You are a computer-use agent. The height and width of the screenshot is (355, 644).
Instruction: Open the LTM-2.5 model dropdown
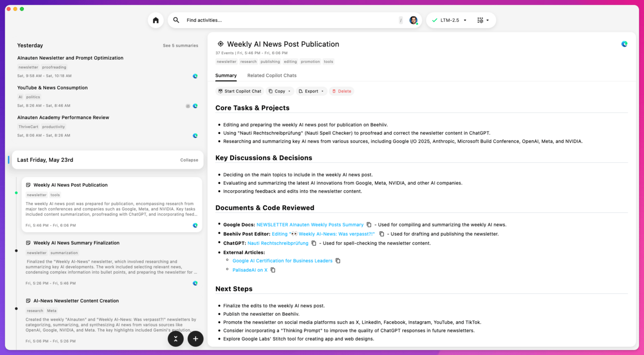click(x=449, y=20)
